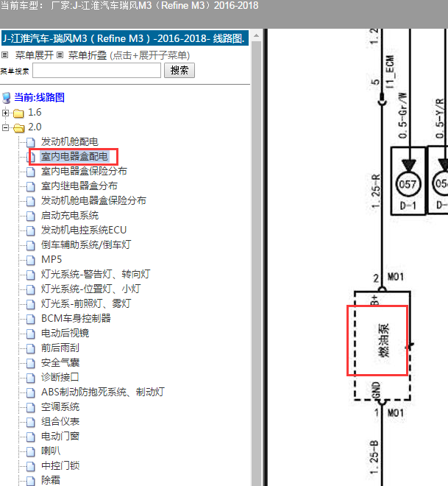Click page icon beside 倒车辅助系统/倒车灯
Screen dimensions: 448x486
pos(31,245)
